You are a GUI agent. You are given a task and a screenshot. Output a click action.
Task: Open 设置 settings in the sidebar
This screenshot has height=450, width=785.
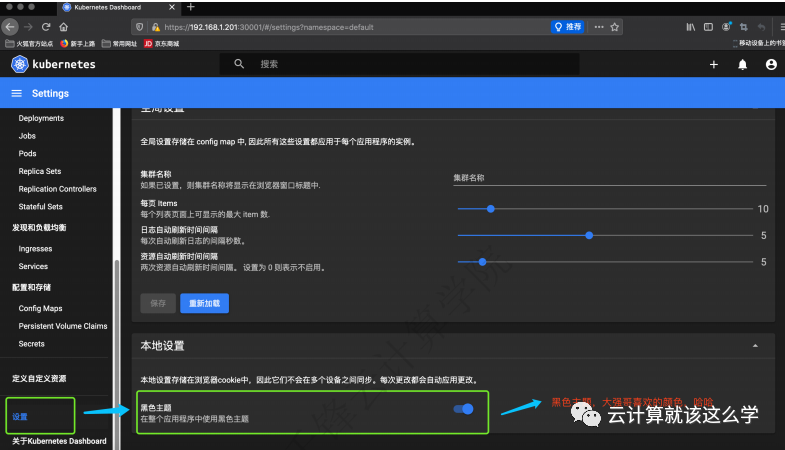click(x=20, y=416)
